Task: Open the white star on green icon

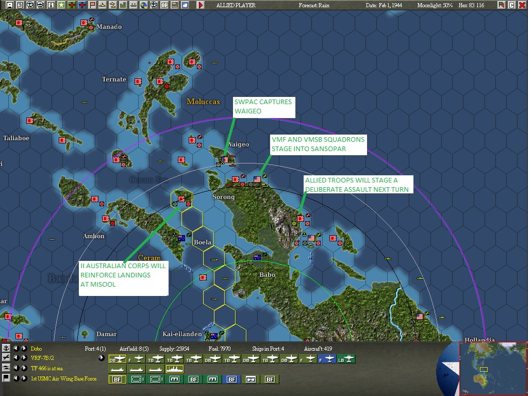Action: [61, 5]
